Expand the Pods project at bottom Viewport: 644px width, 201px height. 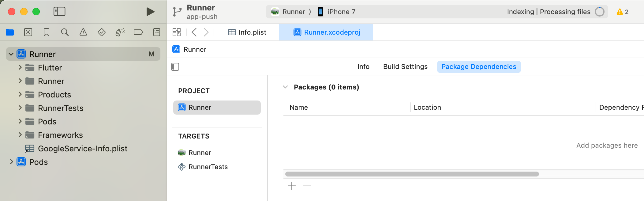(11, 162)
